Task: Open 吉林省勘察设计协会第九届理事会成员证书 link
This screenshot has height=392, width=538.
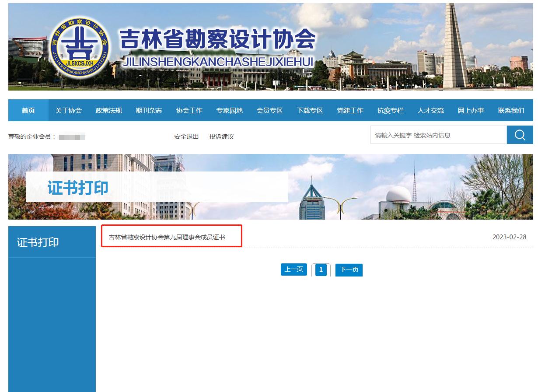Action: point(167,237)
